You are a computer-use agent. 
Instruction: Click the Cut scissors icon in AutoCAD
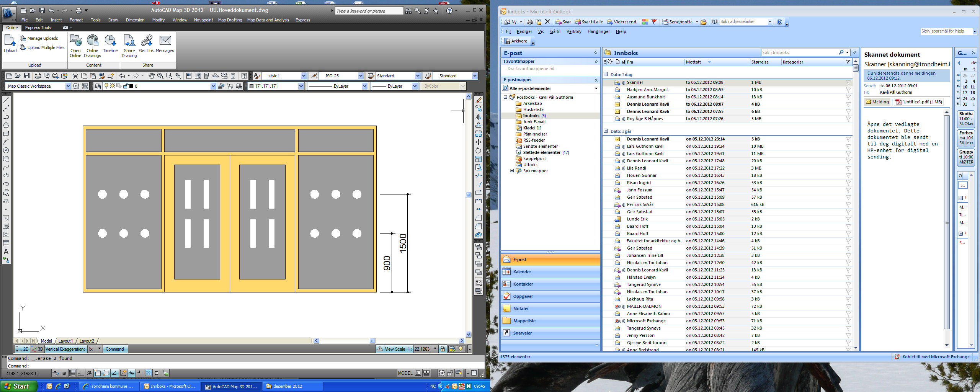[75, 76]
